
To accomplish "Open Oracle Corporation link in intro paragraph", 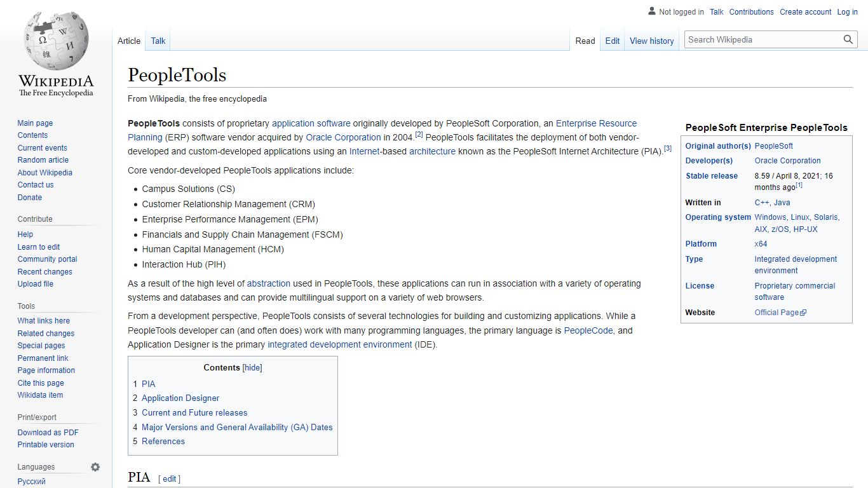I will click(343, 137).
